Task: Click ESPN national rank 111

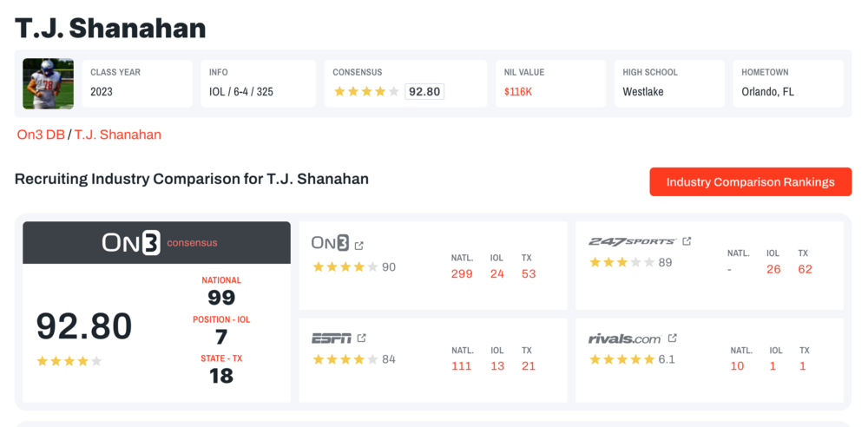Action: [x=462, y=366]
